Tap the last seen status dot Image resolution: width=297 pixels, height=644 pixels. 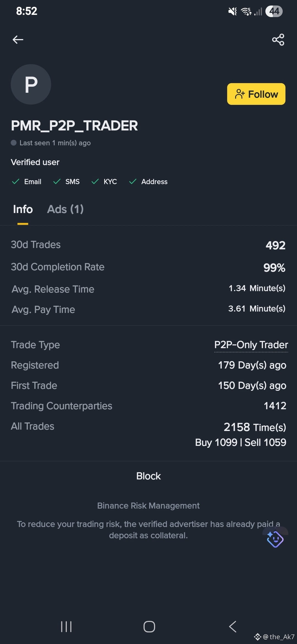tap(13, 143)
